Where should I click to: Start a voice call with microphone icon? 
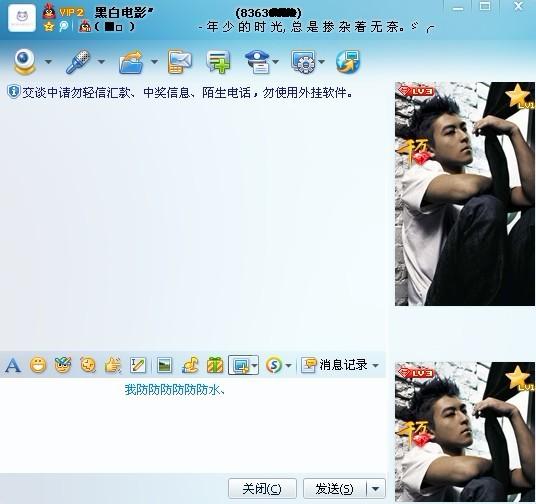pos(78,62)
